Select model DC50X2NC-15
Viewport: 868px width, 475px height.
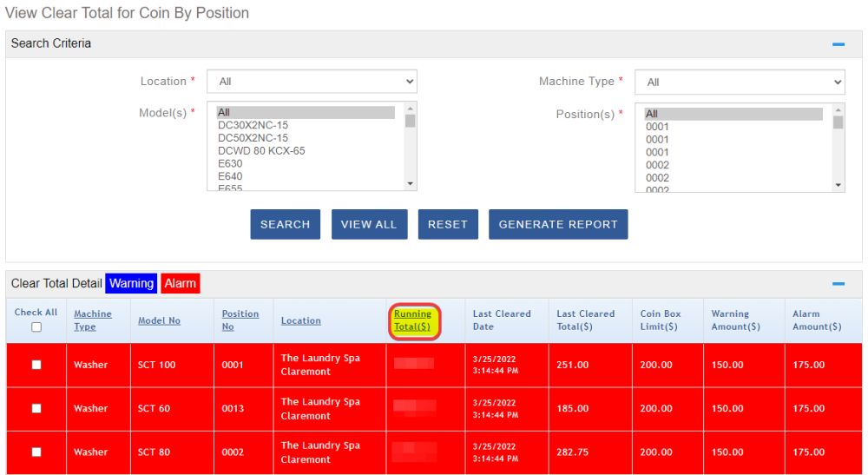click(x=253, y=138)
